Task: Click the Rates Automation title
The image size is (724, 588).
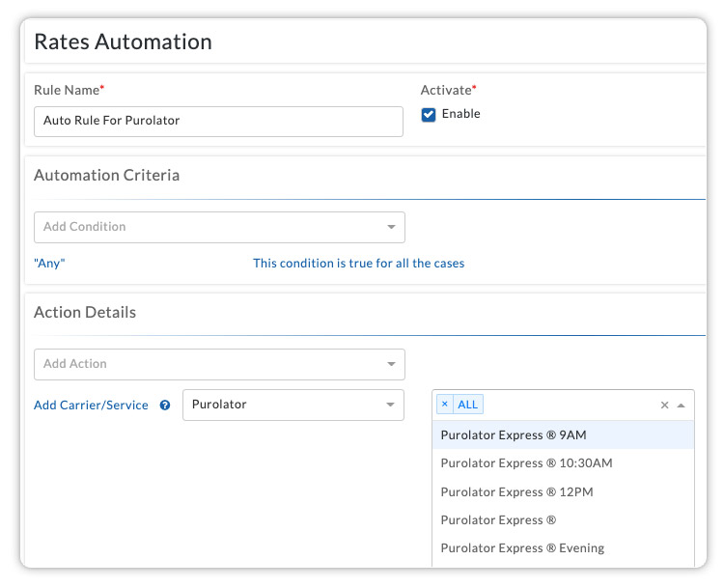Action: coord(124,42)
